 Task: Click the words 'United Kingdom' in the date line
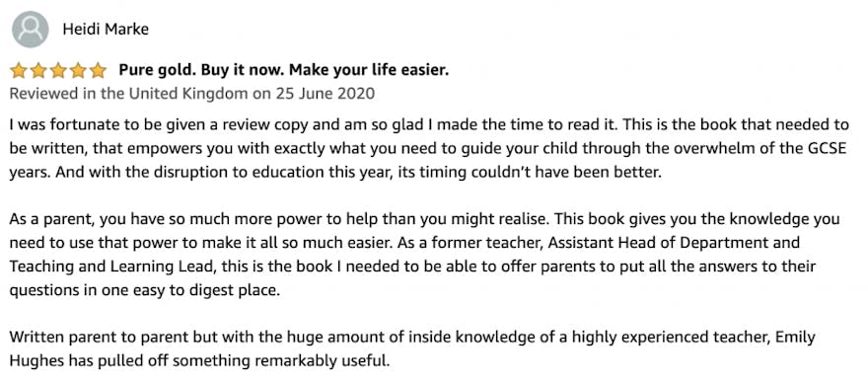tap(188, 94)
